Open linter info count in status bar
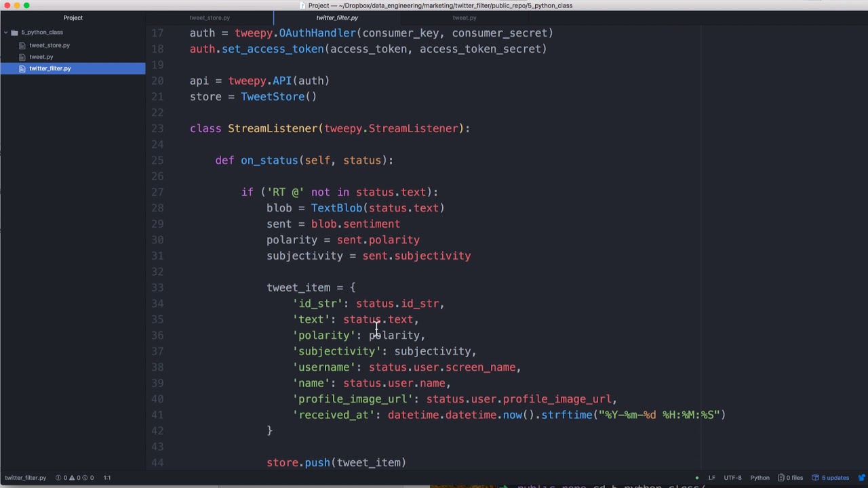The image size is (868, 488). coord(88,478)
